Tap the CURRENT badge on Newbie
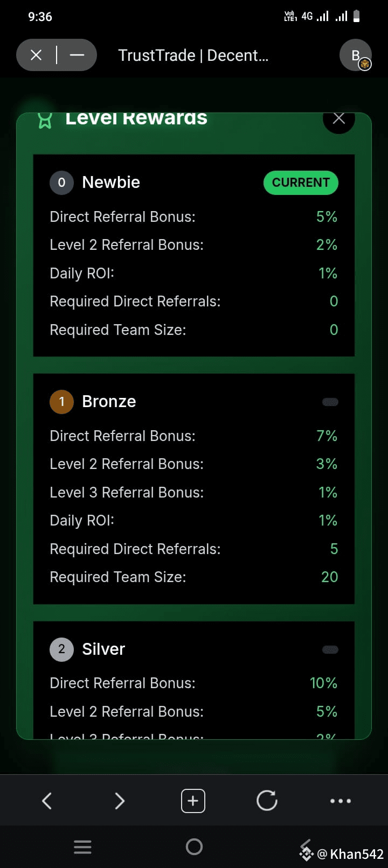This screenshot has height=868, width=388. pyautogui.click(x=301, y=183)
